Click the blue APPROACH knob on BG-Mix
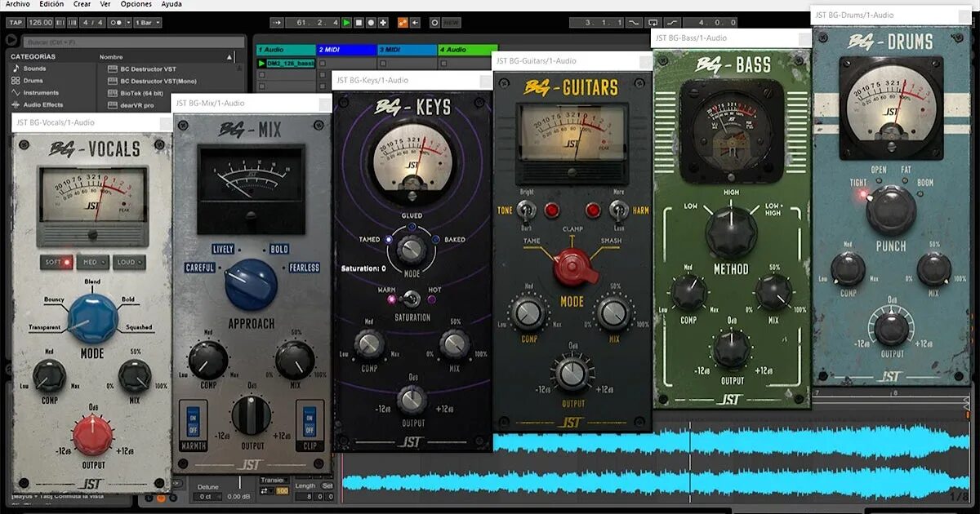This screenshot has height=514, width=980. (251, 285)
